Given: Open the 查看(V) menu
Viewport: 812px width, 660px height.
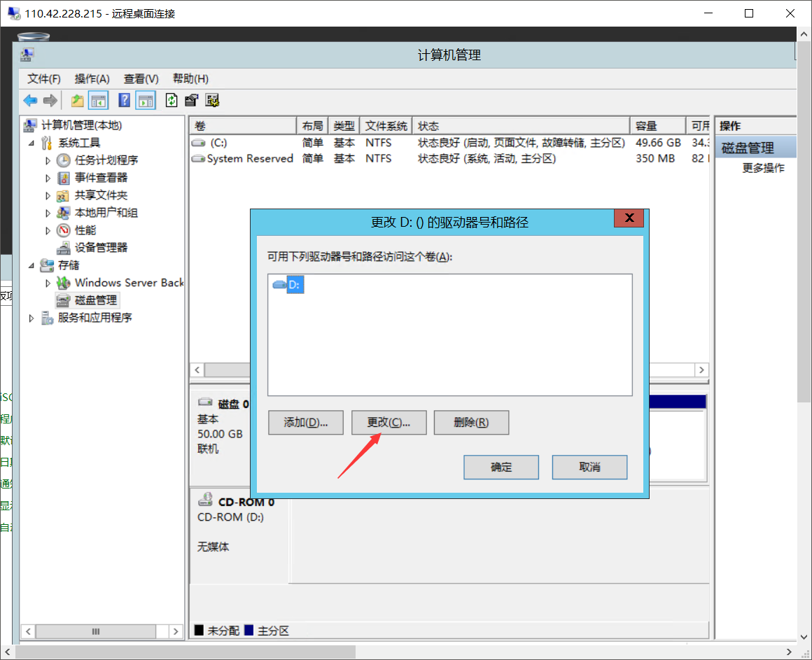Looking at the screenshot, I should tap(141, 78).
